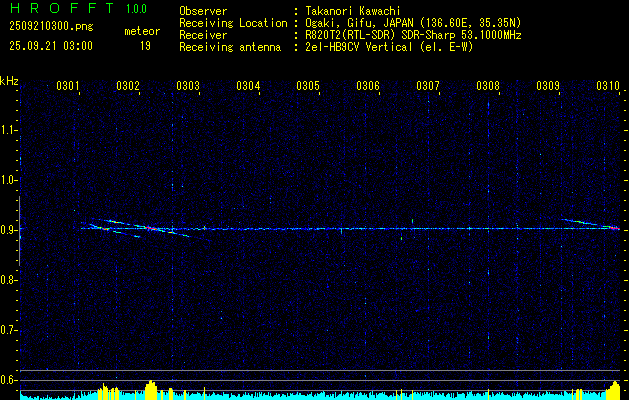Click the meteor label above count

click(x=142, y=31)
